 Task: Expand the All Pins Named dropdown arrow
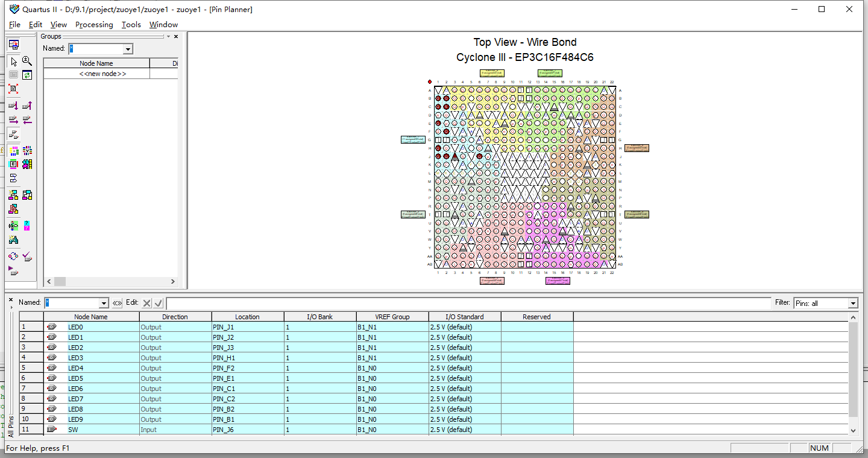point(104,303)
